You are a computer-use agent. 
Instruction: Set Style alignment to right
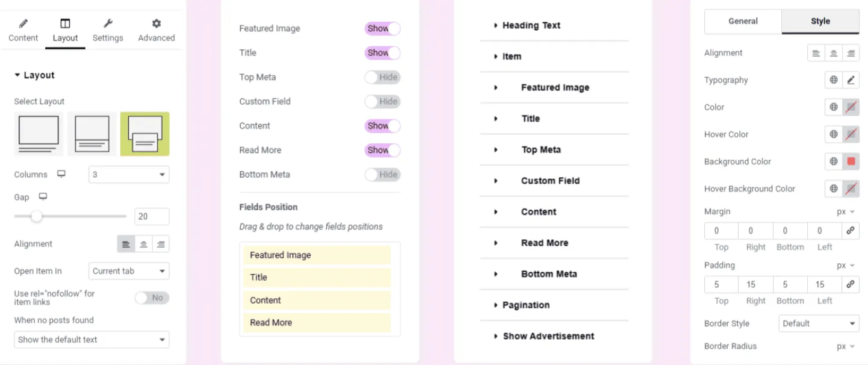(851, 53)
